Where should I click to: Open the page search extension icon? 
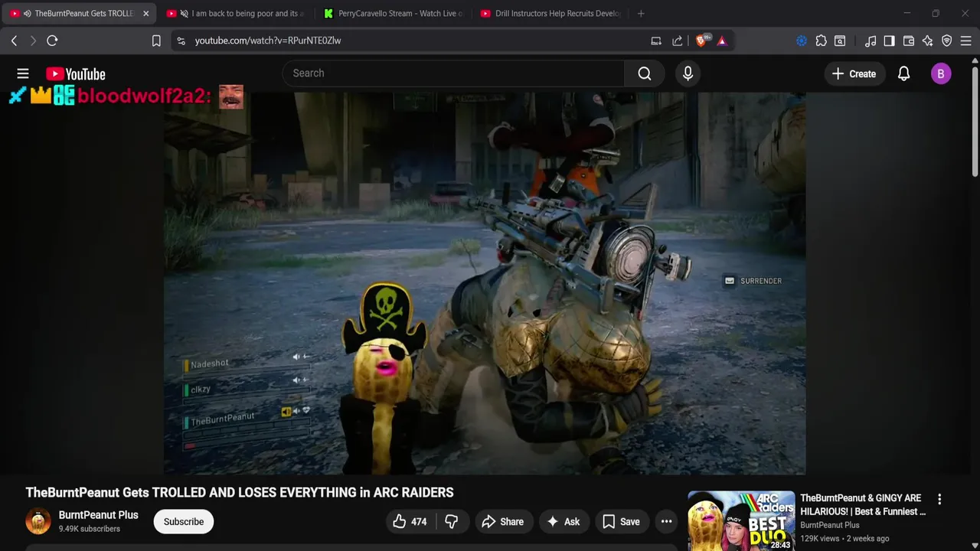pyautogui.click(x=840, y=41)
